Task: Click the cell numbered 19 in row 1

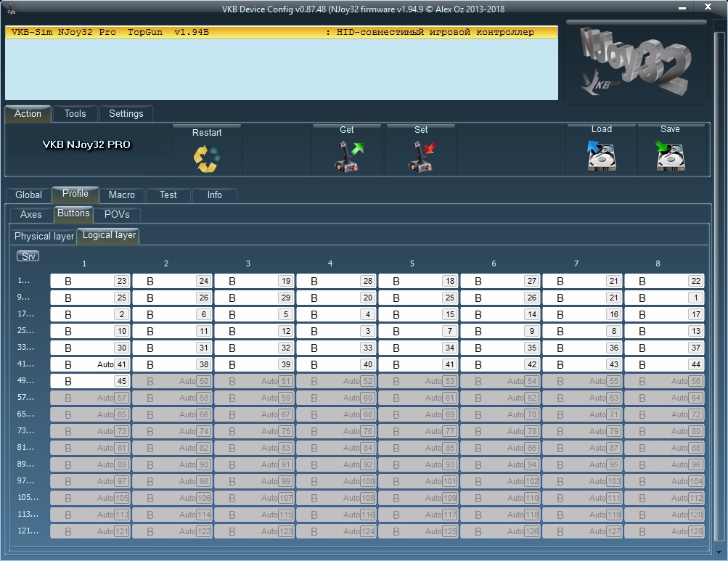Action: pyautogui.click(x=255, y=281)
